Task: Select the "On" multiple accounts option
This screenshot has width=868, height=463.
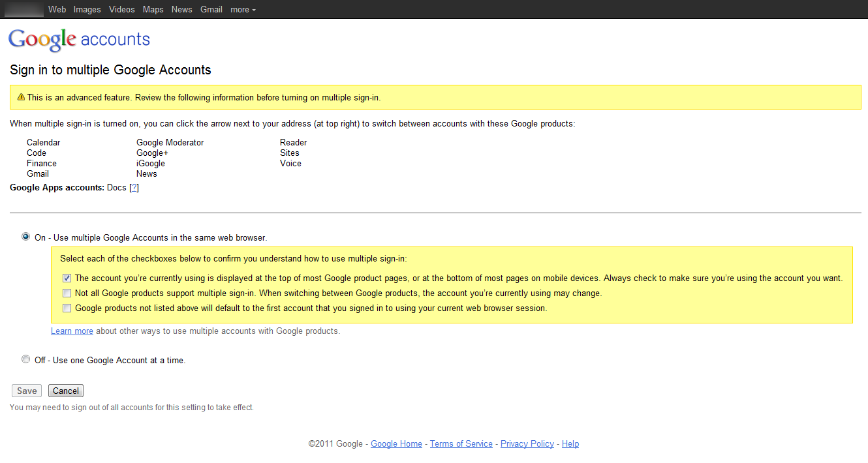Action: pos(25,236)
